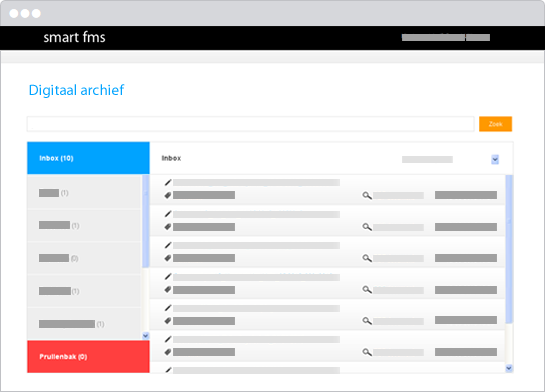This screenshot has width=545, height=392.
Task: Open the sort dropdown arrow in Inbox header
Action: click(x=495, y=160)
